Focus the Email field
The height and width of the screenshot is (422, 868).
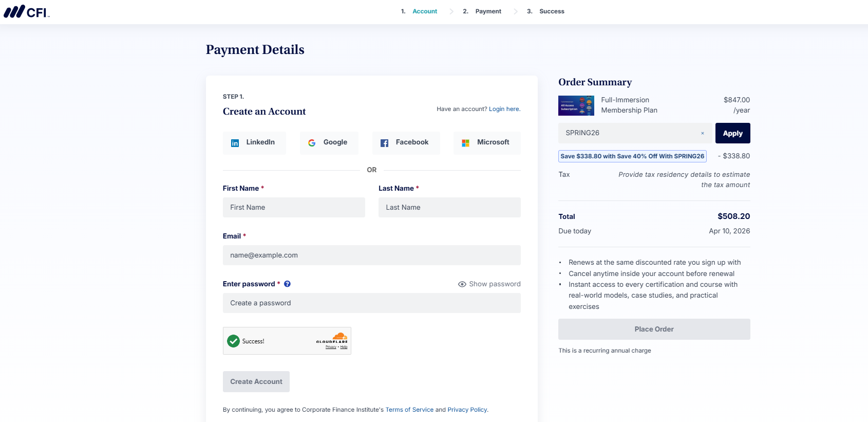click(372, 255)
